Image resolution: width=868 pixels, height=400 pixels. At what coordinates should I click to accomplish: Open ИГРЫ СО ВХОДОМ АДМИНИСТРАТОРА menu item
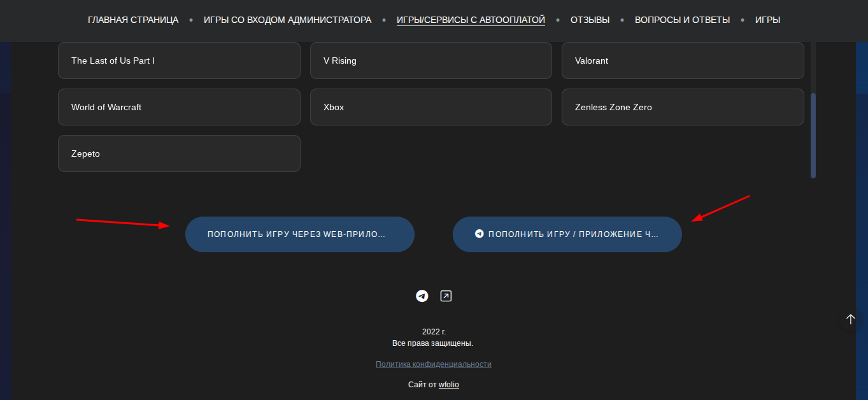pyautogui.click(x=287, y=20)
